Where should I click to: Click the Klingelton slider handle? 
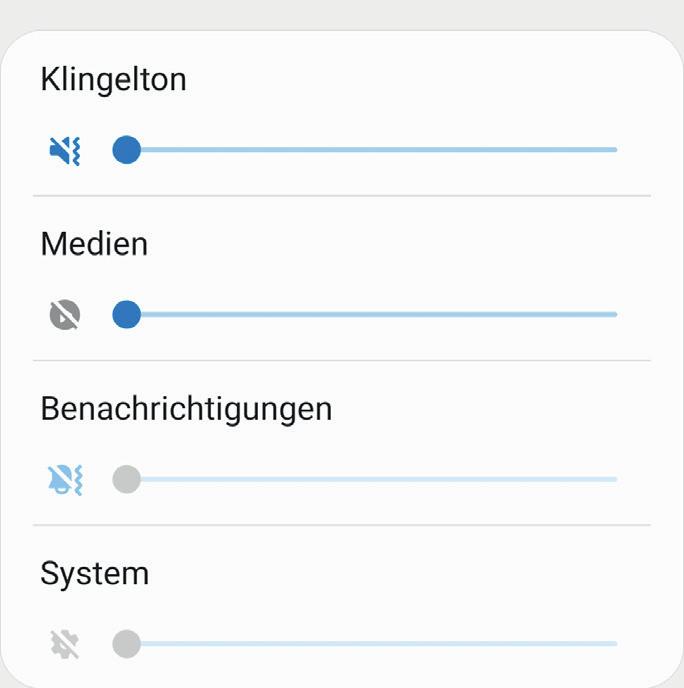(x=126, y=150)
